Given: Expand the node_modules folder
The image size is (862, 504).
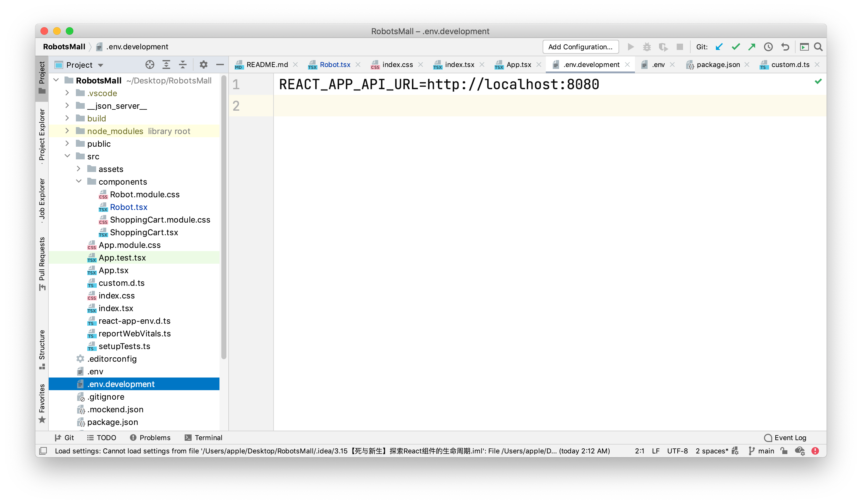Looking at the screenshot, I should click(67, 131).
